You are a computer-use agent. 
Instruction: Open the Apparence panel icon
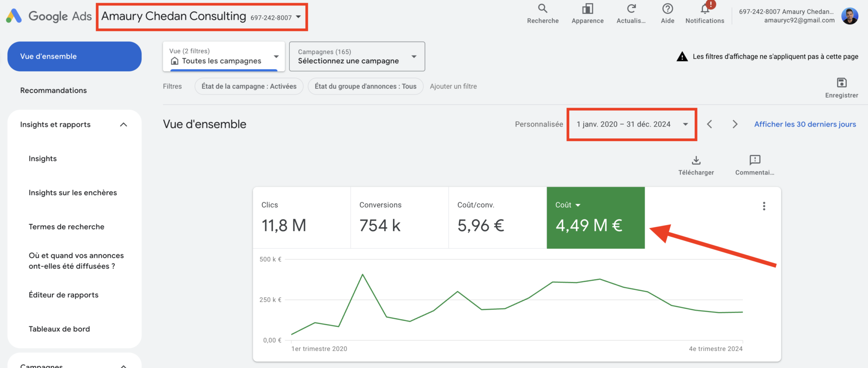point(587,9)
